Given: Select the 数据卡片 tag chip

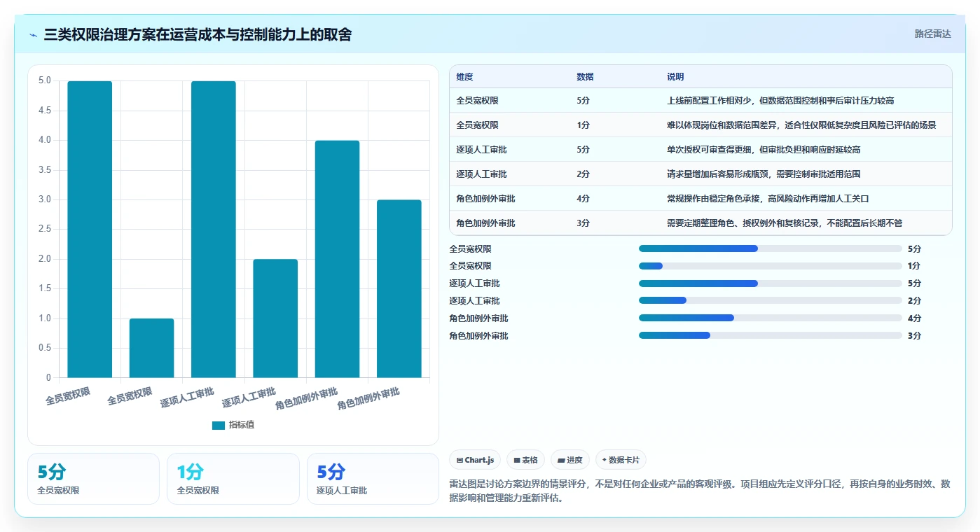Looking at the screenshot, I should tap(621, 460).
